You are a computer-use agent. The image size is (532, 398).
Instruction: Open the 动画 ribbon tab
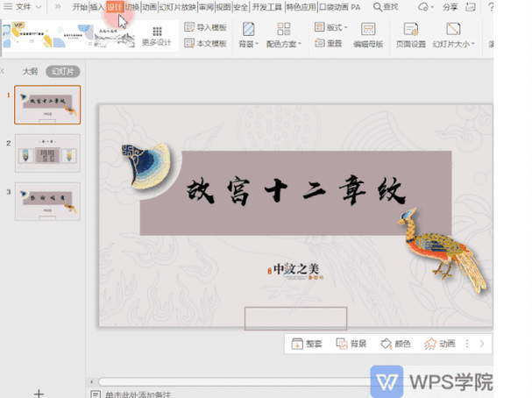tap(149, 7)
